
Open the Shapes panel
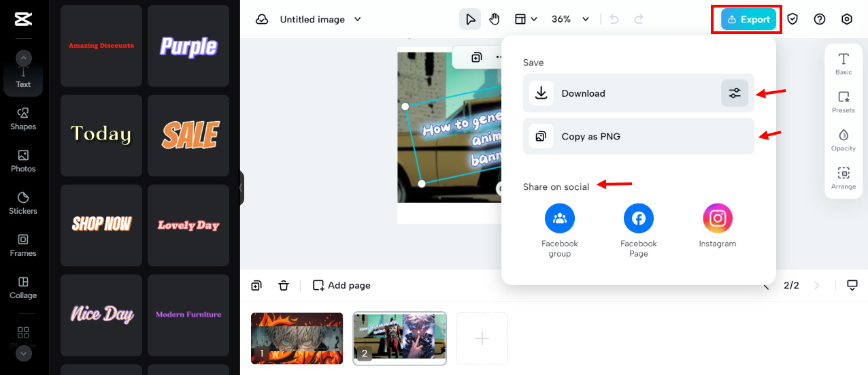[x=23, y=118]
